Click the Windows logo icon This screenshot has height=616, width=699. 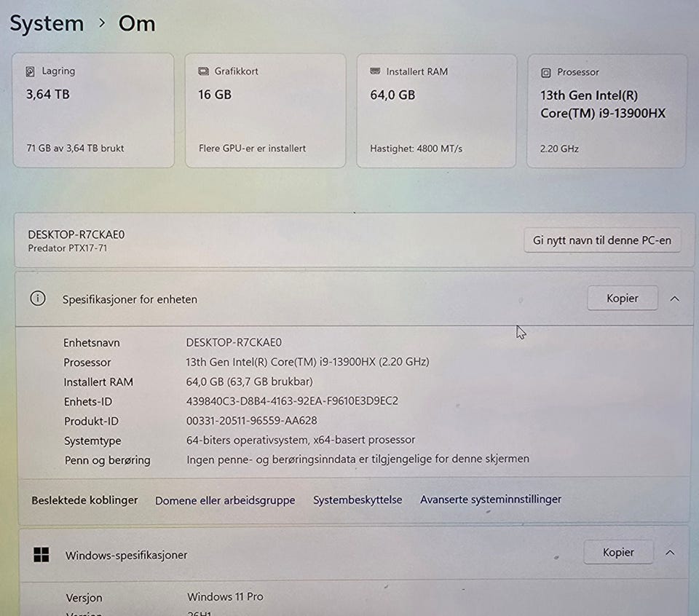click(42, 555)
